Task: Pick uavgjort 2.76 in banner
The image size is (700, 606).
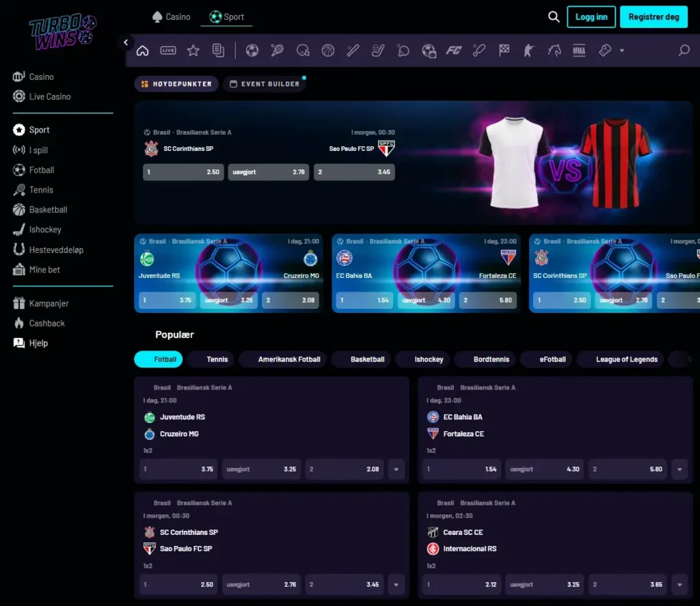Action: click(268, 171)
